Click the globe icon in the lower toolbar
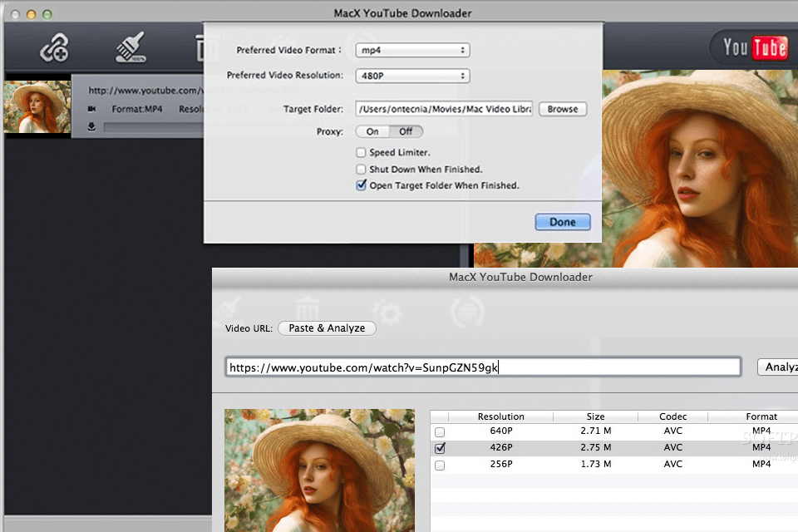This screenshot has width=798, height=532. tap(467, 312)
